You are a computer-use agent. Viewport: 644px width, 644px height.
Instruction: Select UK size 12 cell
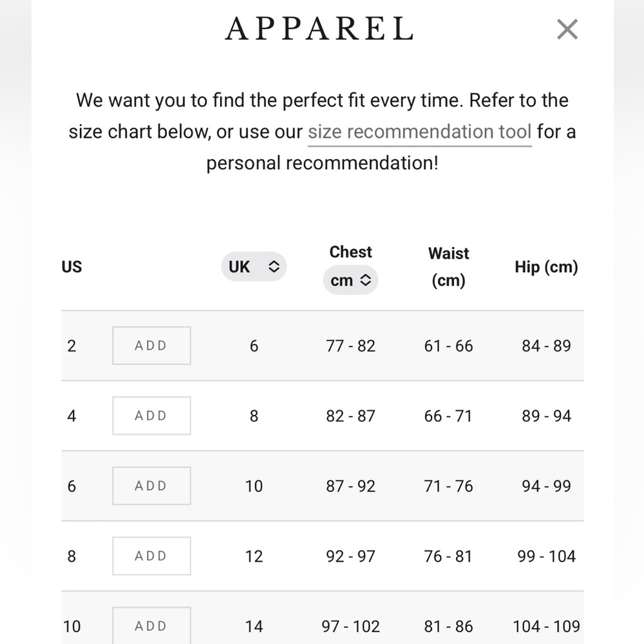(254, 556)
